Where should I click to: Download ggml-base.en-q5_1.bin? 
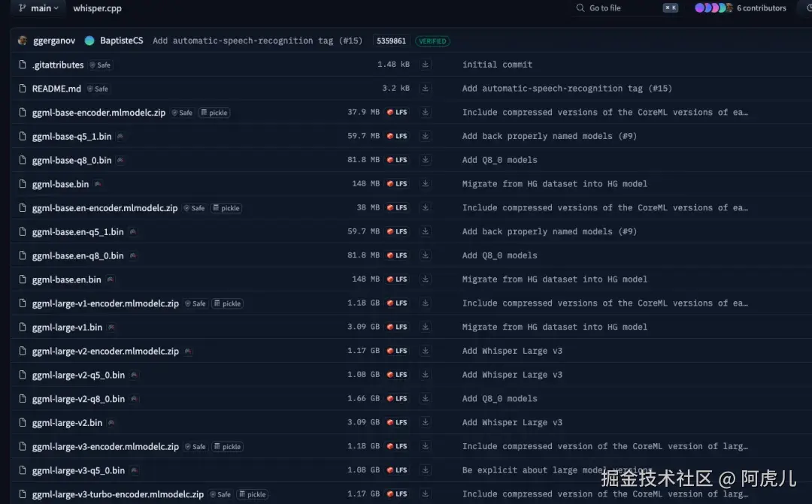coord(425,231)
